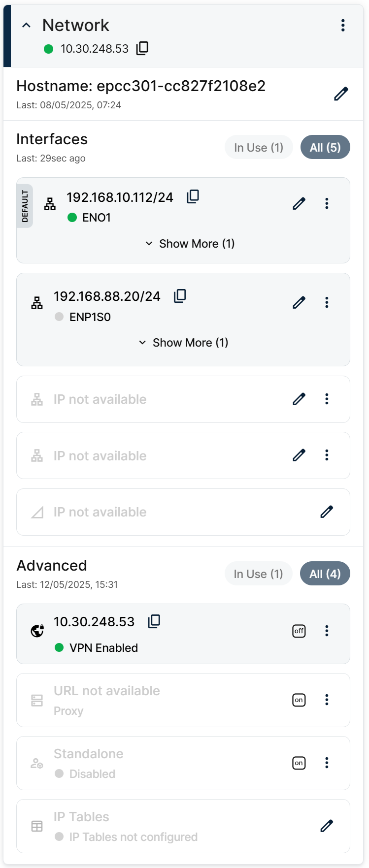Switch Interfaces filter to In Use (1)
369x868 pixels.
[x=259, y=148]
